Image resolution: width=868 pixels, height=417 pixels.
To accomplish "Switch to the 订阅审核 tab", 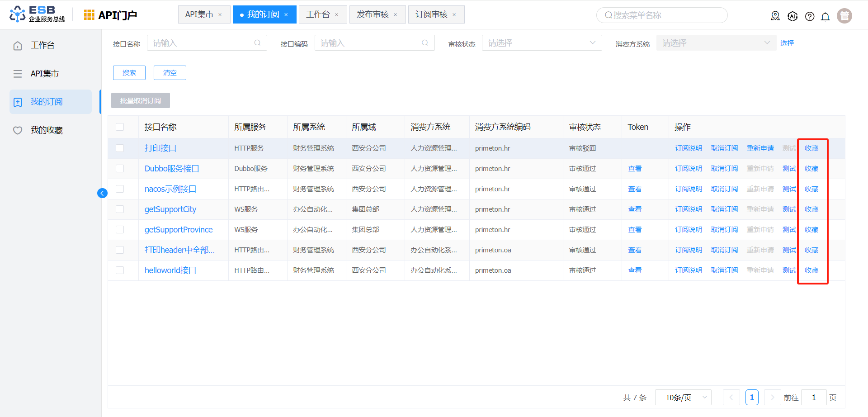I will coord(431,14).
